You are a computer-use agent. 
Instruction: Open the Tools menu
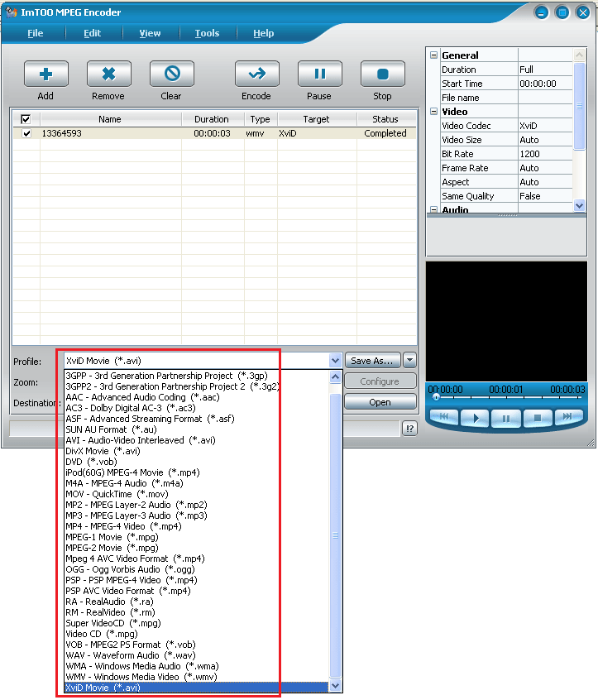point(207,33)
